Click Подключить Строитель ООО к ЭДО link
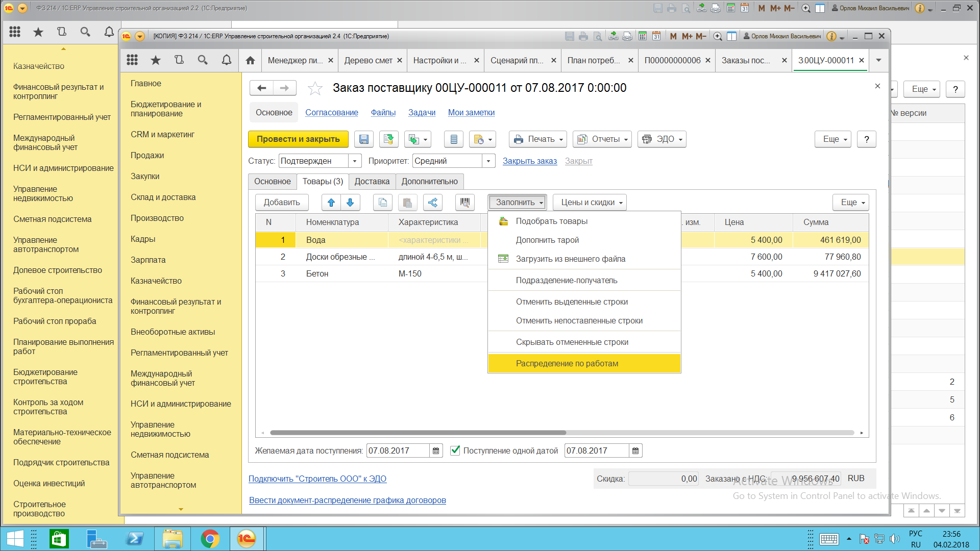 [317, 479]
